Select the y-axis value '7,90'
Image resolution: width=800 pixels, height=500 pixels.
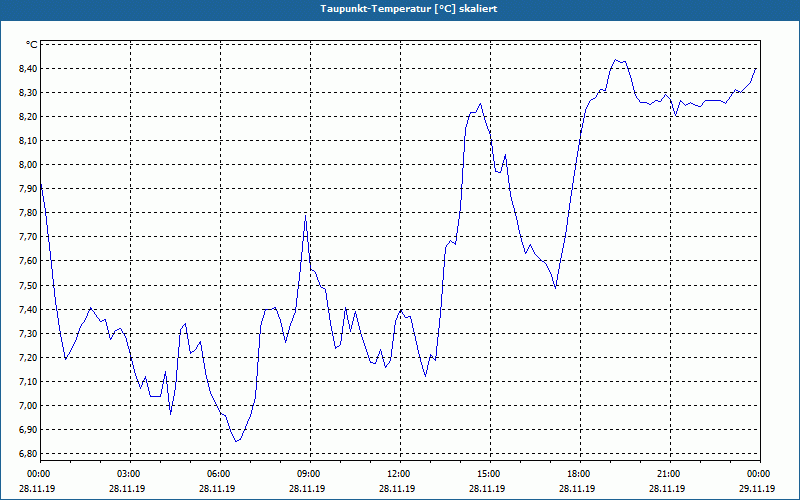(x=29, y=189)
